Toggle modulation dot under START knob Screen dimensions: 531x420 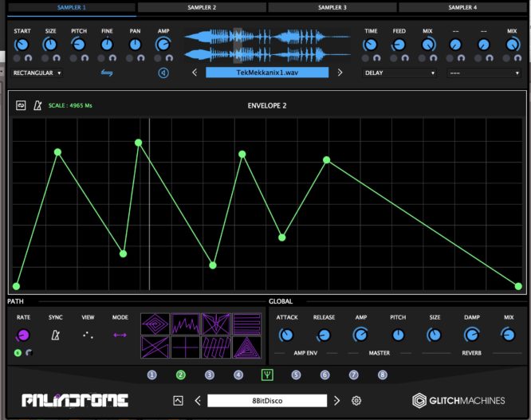[17, 58]
